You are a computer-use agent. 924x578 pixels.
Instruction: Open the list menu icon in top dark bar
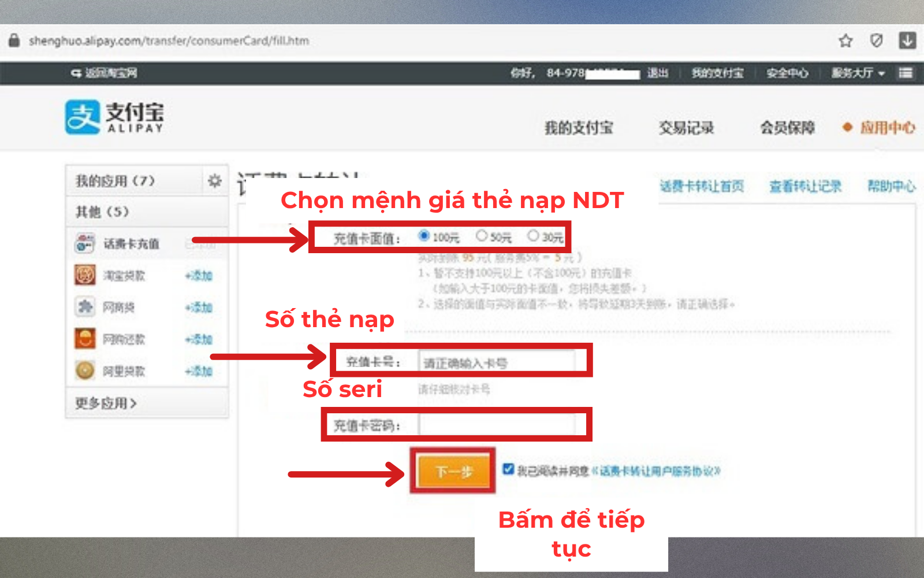coord(906,73)
